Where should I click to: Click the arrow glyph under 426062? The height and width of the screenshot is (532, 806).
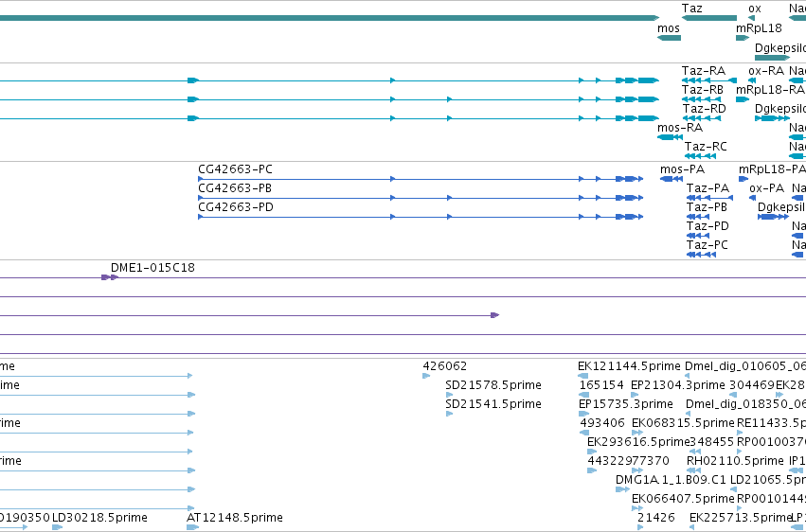coord(426,376)
